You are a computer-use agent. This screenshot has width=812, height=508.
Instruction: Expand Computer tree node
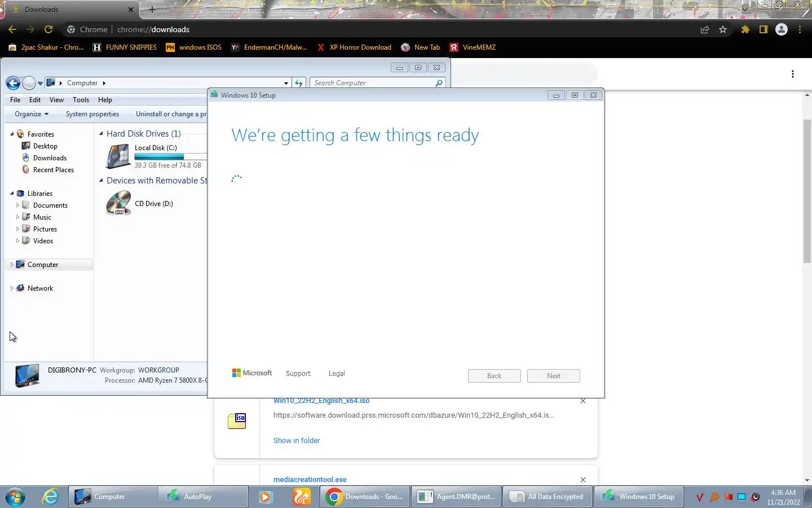[x=12, y=265]
